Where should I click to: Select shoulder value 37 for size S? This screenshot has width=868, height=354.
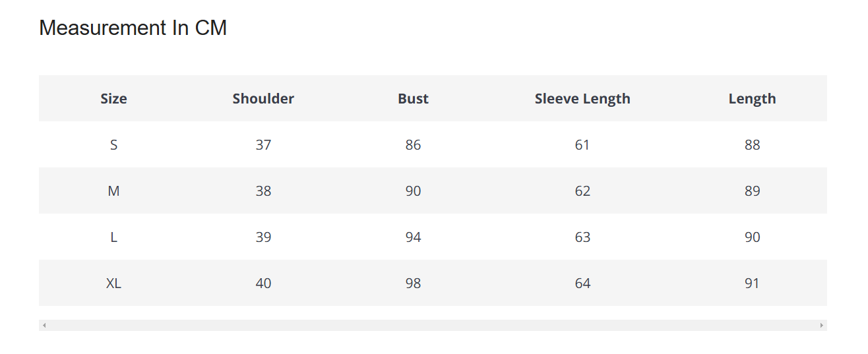pyautogui.click(x=263, y=145)
